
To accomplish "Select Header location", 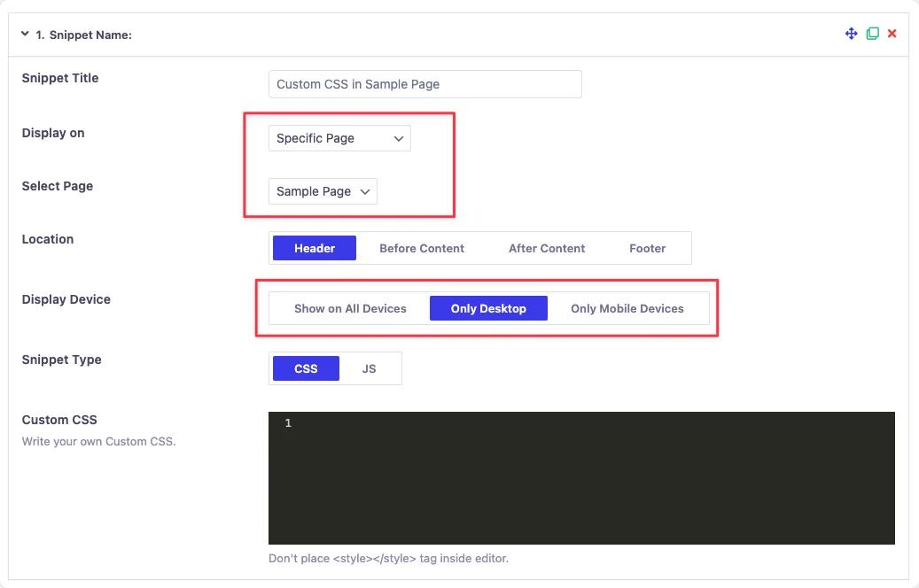I will pos(314,248).
